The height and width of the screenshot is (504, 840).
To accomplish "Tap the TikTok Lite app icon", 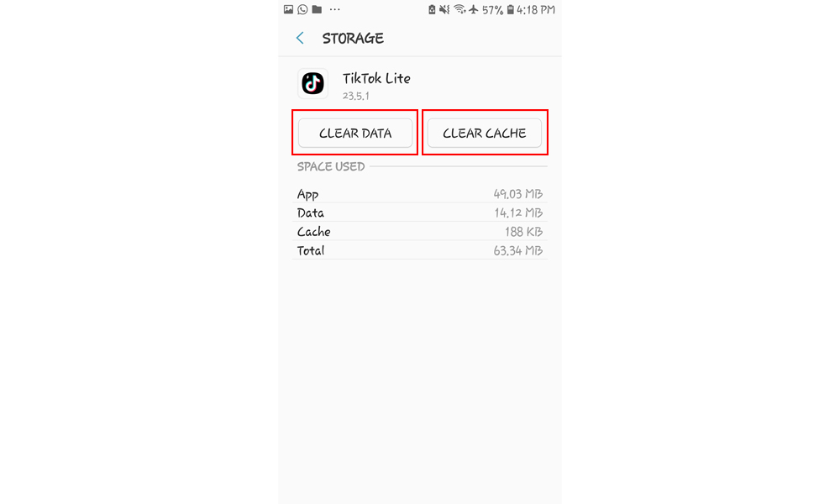I will (x=312, y=82).
